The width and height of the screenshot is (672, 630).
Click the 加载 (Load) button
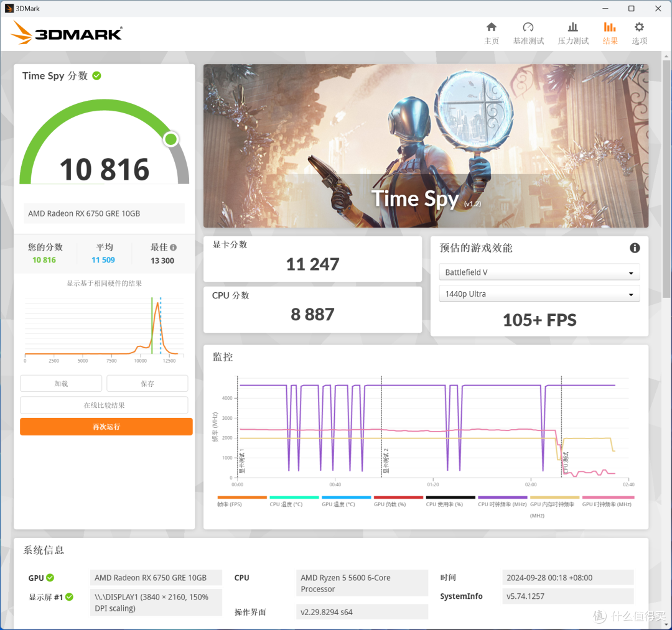(61, 384)
